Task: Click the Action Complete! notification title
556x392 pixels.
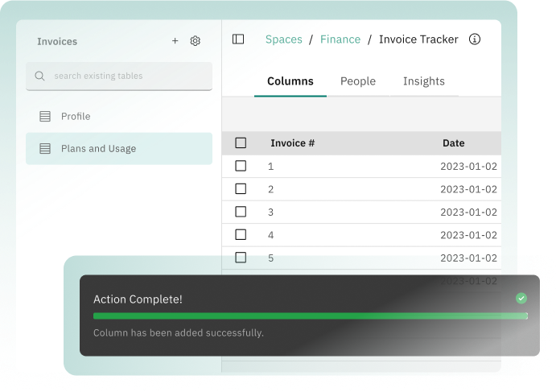Action: tap(138, 299)
